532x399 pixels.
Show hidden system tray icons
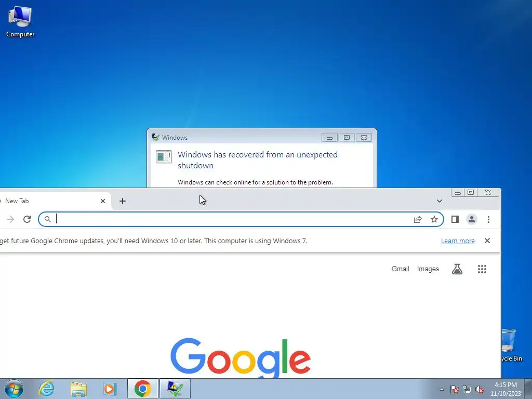click(x=442, y=389)
